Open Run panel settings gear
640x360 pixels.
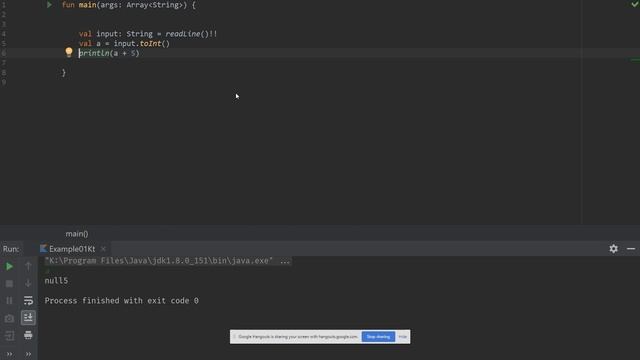pyautogui.click(x=613, y=249)
